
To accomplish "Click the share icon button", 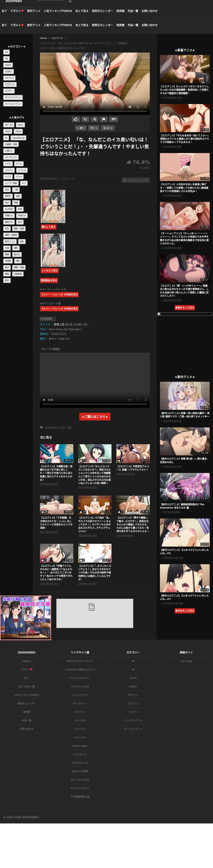I will (95, 119).
